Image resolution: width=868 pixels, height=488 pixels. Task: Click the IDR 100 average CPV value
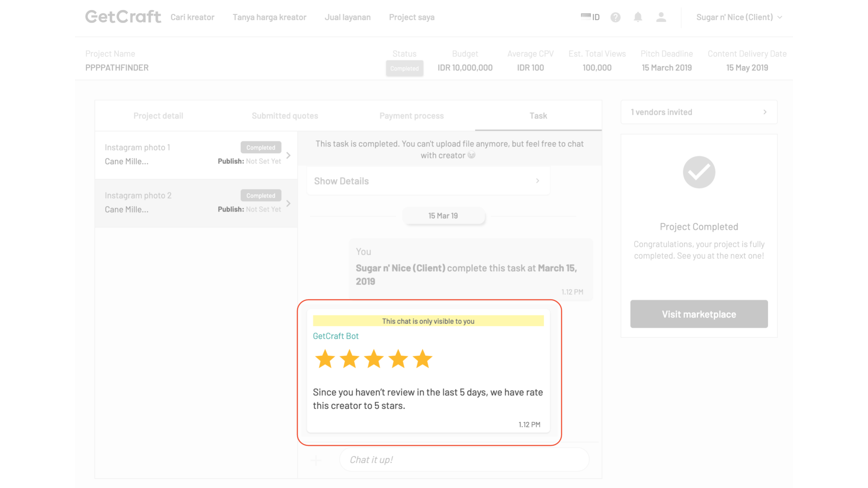coord(531,68)
